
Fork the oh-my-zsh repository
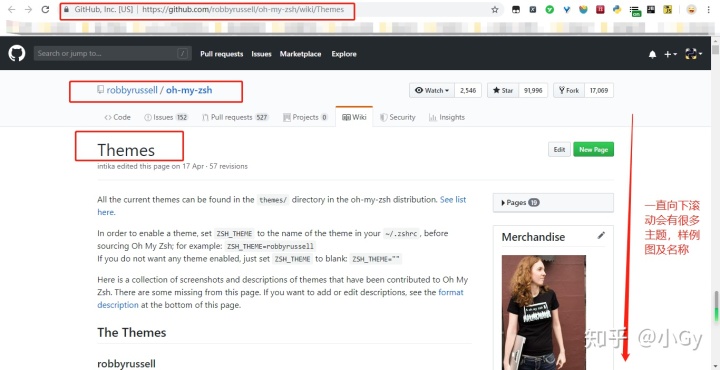(x=568, y=90)
